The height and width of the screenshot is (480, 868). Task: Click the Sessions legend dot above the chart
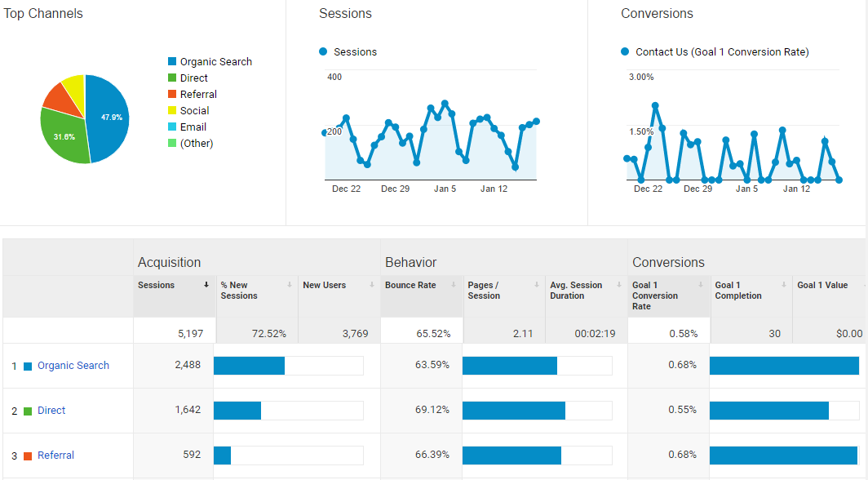coord(325,51)
